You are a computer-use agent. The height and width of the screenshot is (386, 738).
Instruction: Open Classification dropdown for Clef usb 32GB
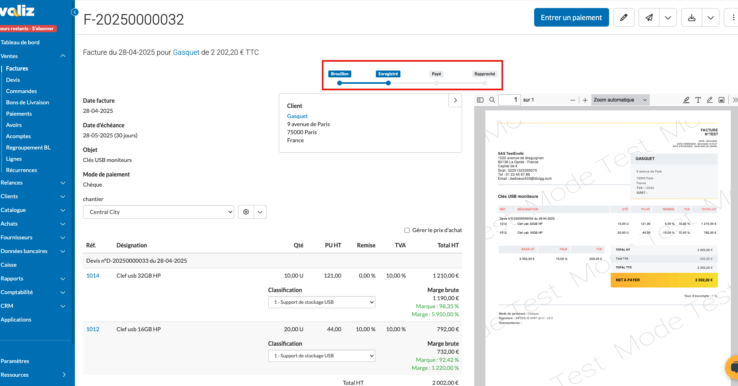(322, 302)
